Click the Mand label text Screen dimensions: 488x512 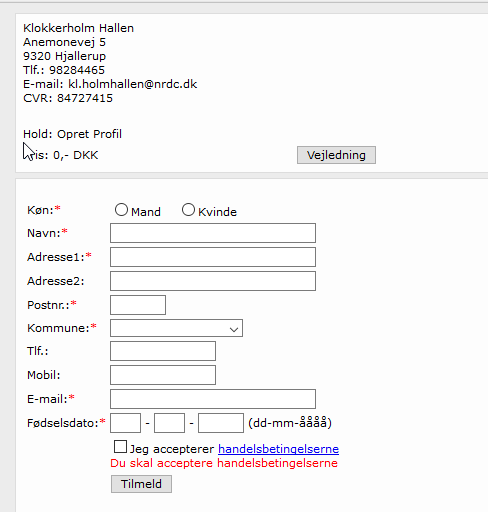(x=146, y=212)
